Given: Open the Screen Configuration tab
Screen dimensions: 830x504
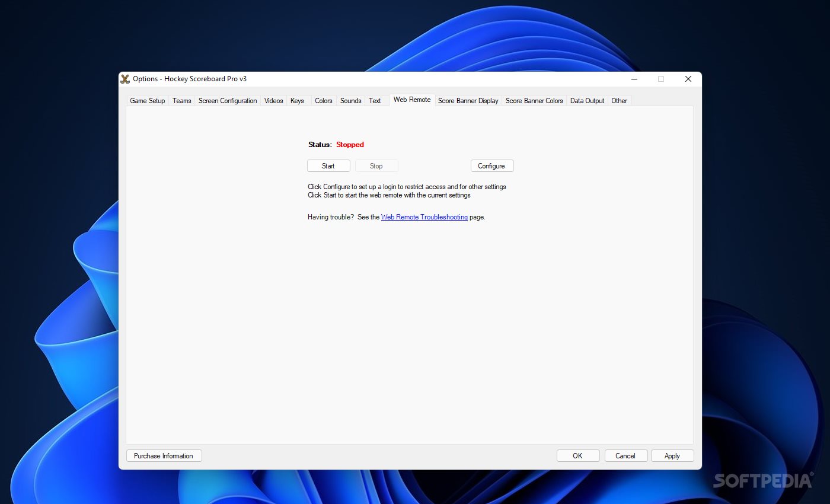Looking at the screenshot, I should coord(228,101).
